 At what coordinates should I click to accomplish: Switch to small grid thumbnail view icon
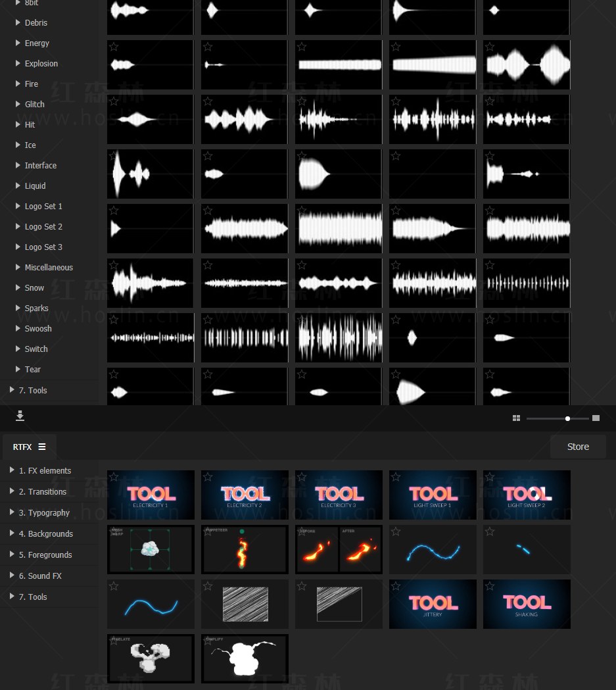click(x=516, y=418)
